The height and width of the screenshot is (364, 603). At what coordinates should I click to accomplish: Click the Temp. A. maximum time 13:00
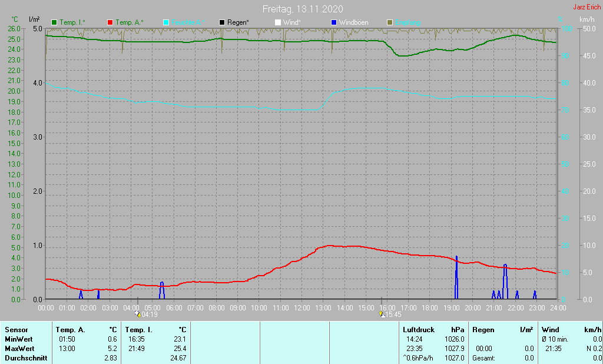tap(67, 349)
